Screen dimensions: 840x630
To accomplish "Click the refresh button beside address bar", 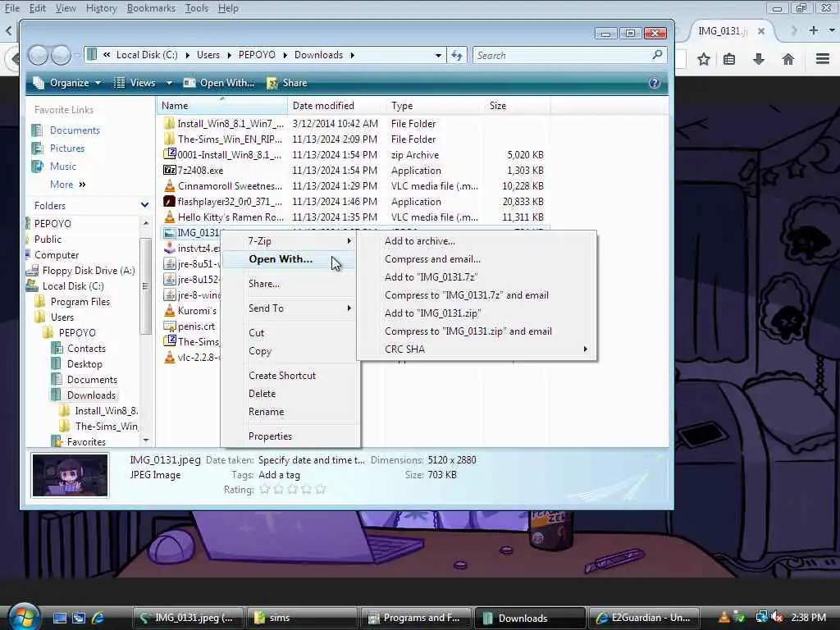I will pos(457,55).
